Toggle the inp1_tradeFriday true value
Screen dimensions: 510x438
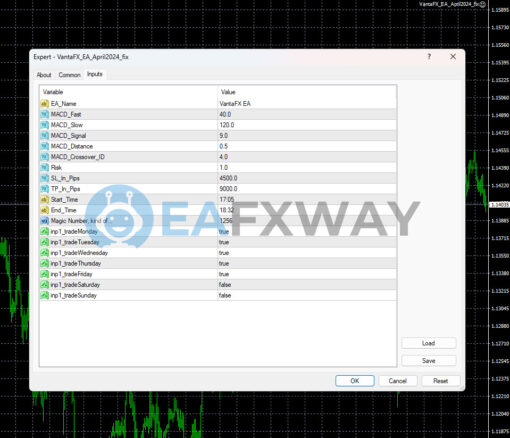(307, 274)
